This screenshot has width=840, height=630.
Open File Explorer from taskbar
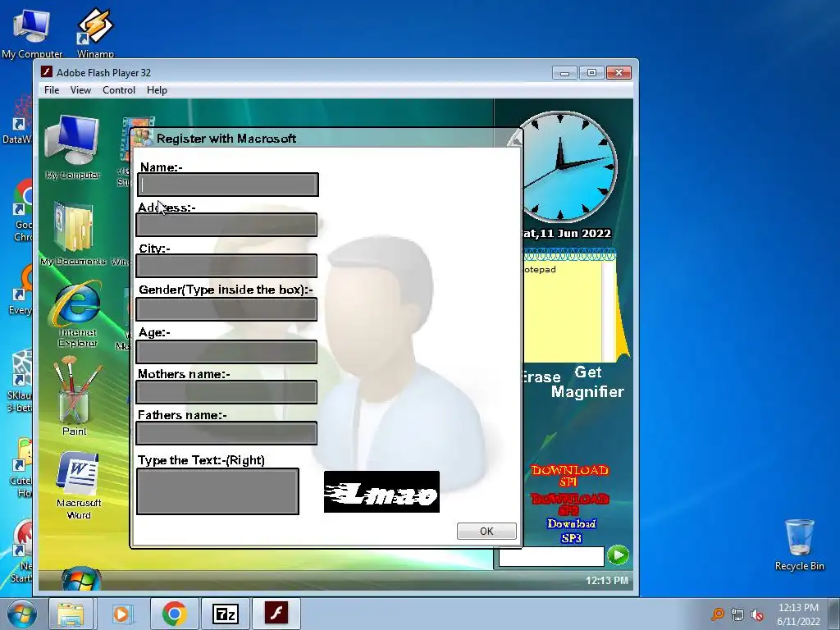pyautogui.click(x=71, y=614)
